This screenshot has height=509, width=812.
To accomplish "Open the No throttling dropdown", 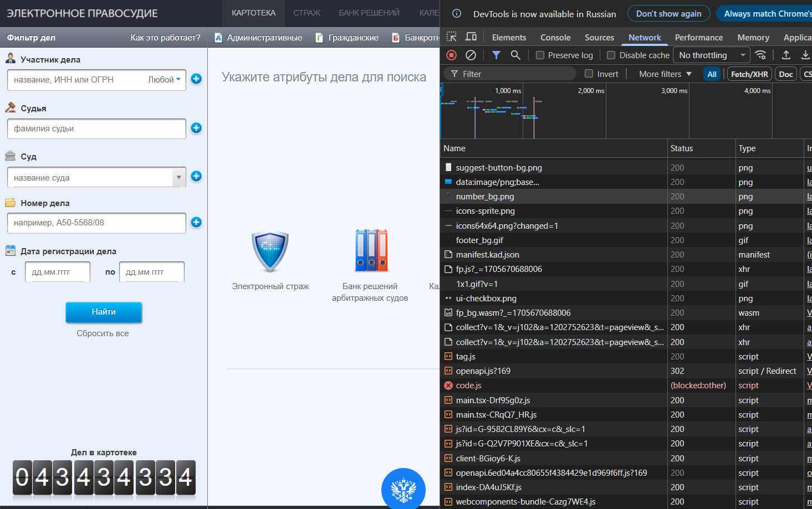I will (711, 55).
